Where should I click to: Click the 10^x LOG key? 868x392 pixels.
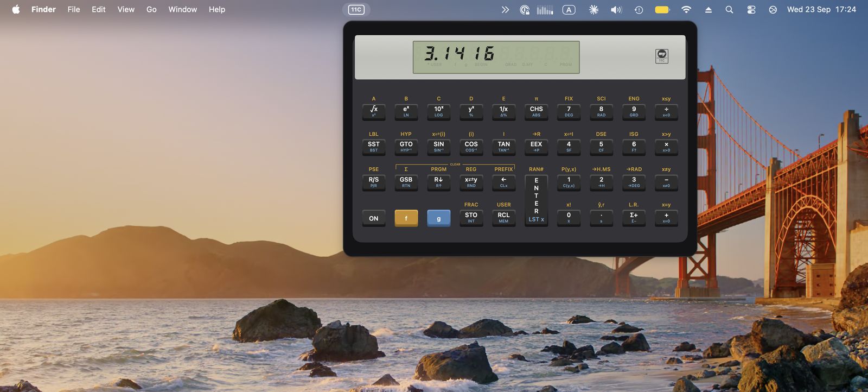click(439, 111)
